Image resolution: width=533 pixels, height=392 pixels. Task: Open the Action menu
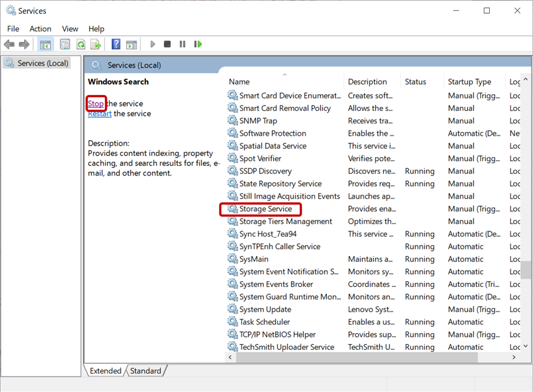coord(40,28)
